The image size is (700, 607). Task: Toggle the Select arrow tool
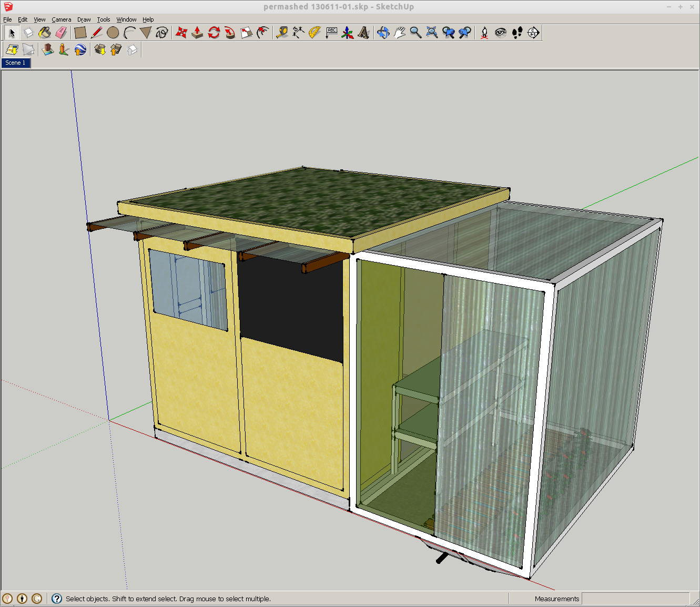tap(12, 32)
